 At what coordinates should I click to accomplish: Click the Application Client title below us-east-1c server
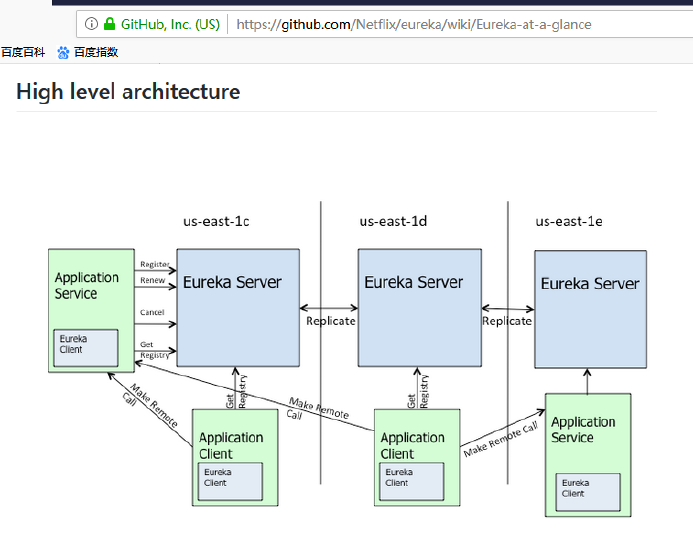(x=231, y=445)
